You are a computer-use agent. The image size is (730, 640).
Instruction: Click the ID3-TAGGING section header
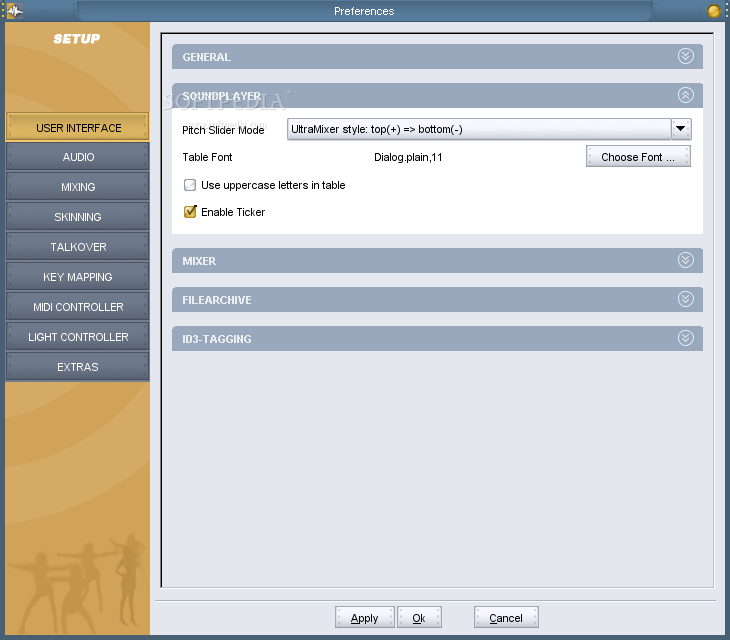coord(437,339)
